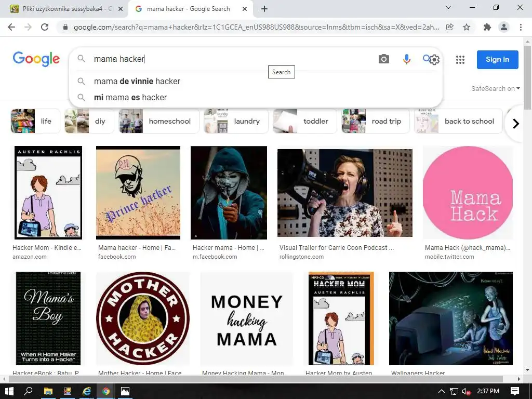Image resolution: width=532 pixels, height=399 pixels.
Task: Open Internet Explorer from taskbar
Action: (87, 391)
